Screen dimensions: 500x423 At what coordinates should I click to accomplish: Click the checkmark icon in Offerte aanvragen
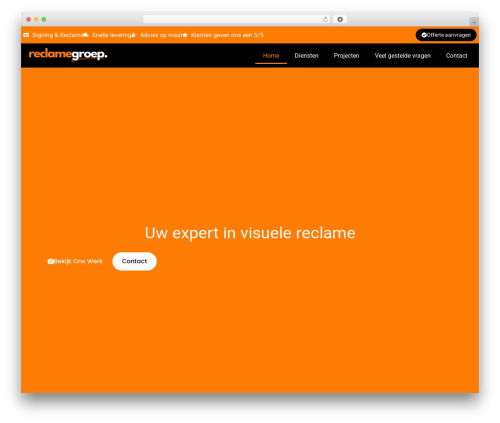click(x=424, y=35)
